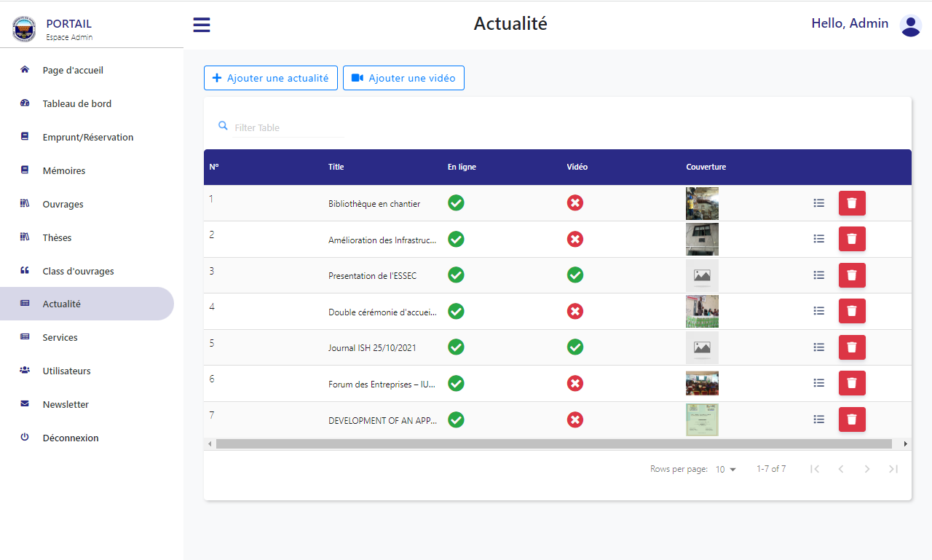
Task: Open details list icon for Journal ISH 25/10/2021
Action: pyautogui.click(x=819, y=347)
